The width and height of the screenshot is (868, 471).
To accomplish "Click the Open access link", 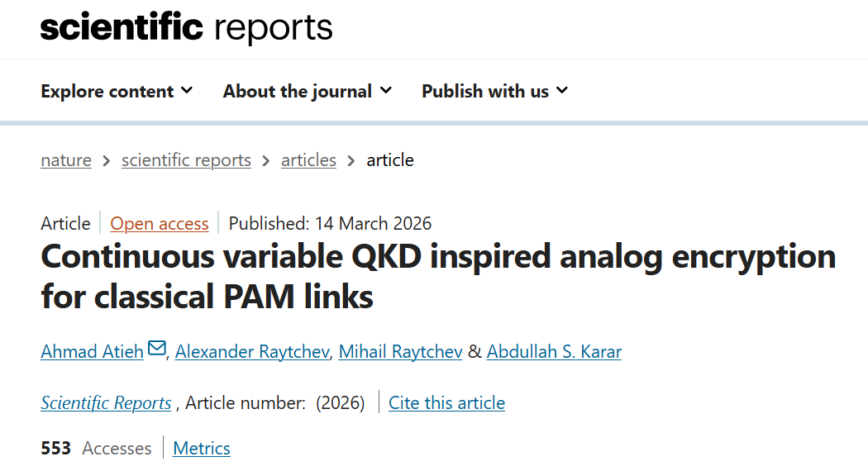I will click(x=160, y=224).
